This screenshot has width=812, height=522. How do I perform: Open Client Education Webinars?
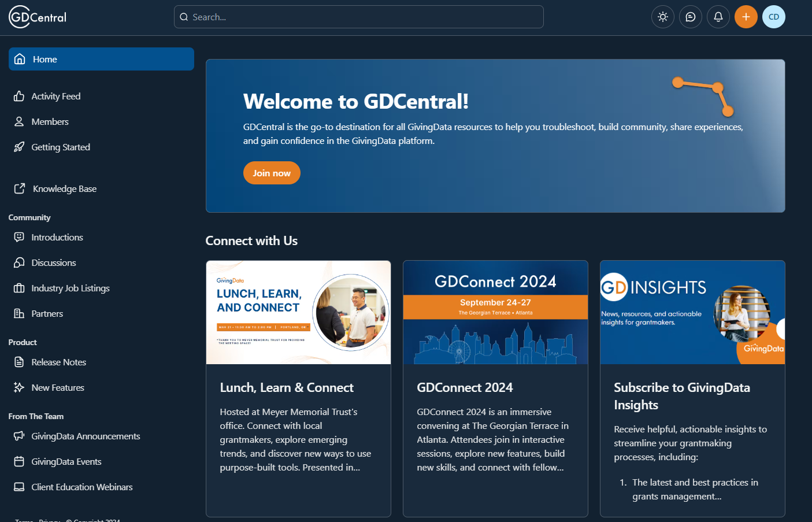[80, 487]
